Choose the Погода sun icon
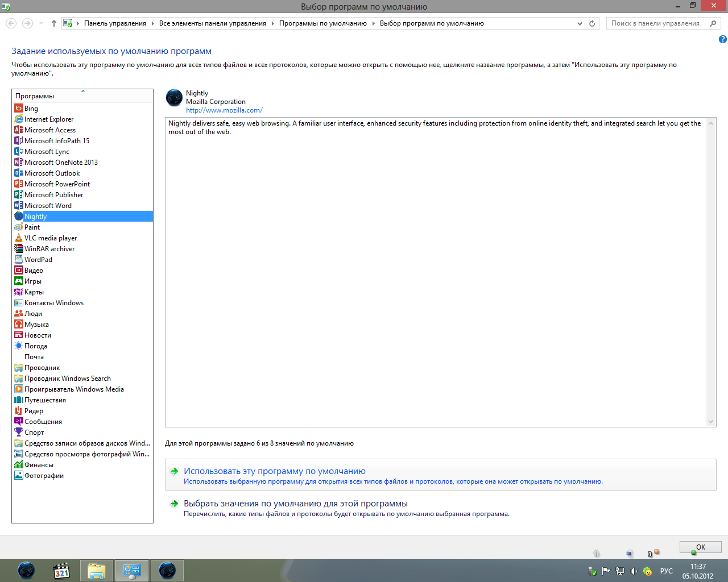 pyautogui.click(x=19, y=346)
